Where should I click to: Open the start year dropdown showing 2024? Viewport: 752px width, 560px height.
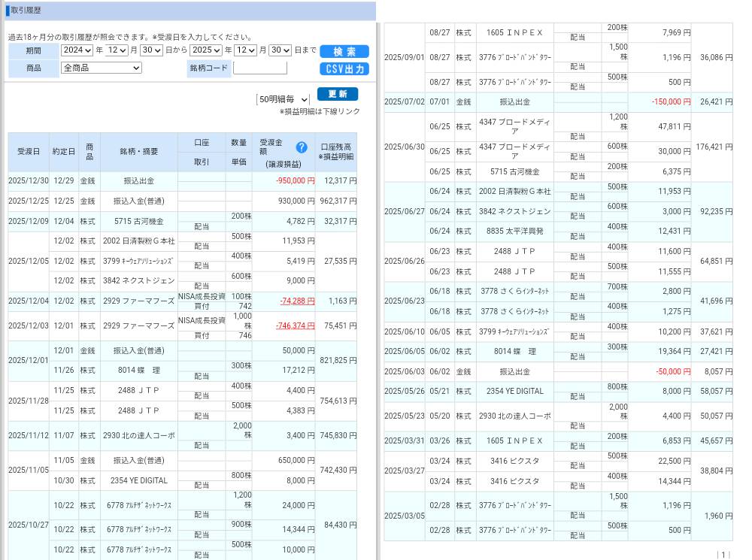click(77, 50)
